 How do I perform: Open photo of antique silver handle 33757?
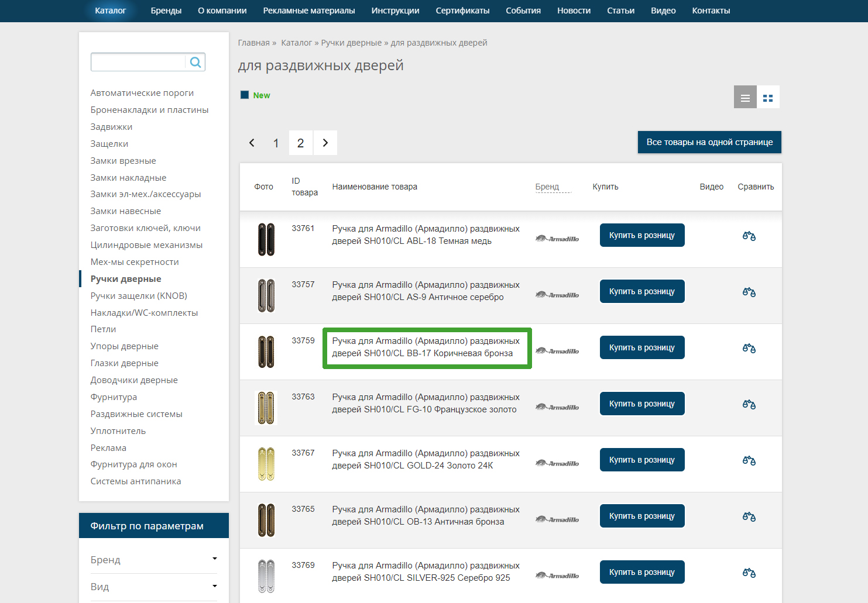pos(266,295)
